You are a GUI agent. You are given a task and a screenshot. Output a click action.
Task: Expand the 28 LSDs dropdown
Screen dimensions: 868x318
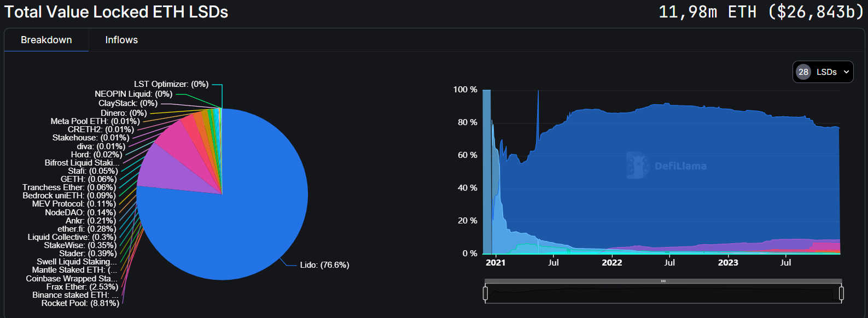click(823, 72)
